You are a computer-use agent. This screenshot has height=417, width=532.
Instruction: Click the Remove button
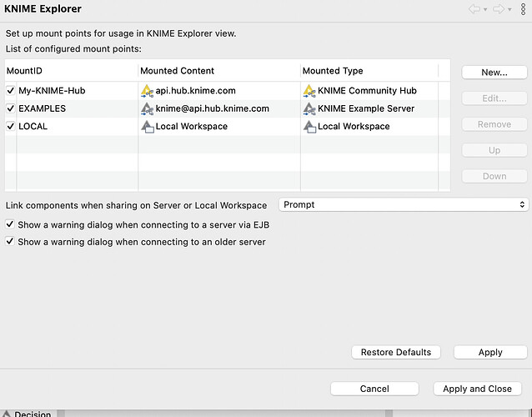click(x=494, y=124)
